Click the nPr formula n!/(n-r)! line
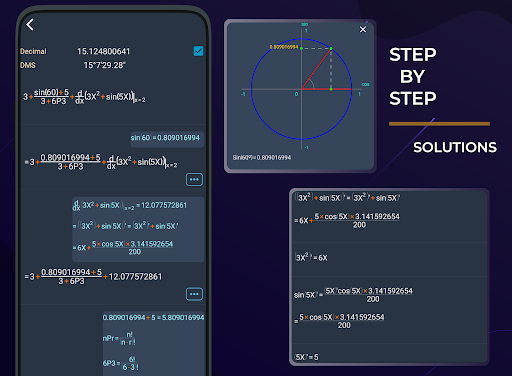The image size is (512, 376). [119, 338]
